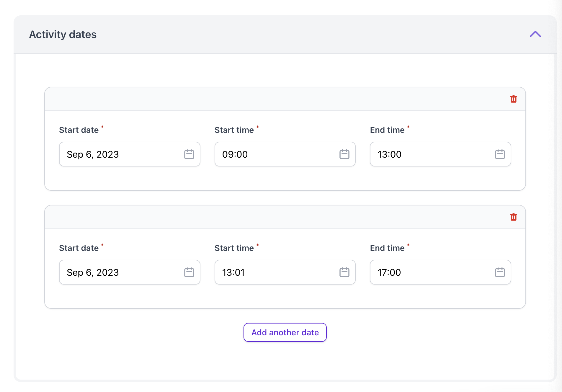Click picker icon in 13:01 Start time field
The image size is (562, 392).
pos(344,272)
